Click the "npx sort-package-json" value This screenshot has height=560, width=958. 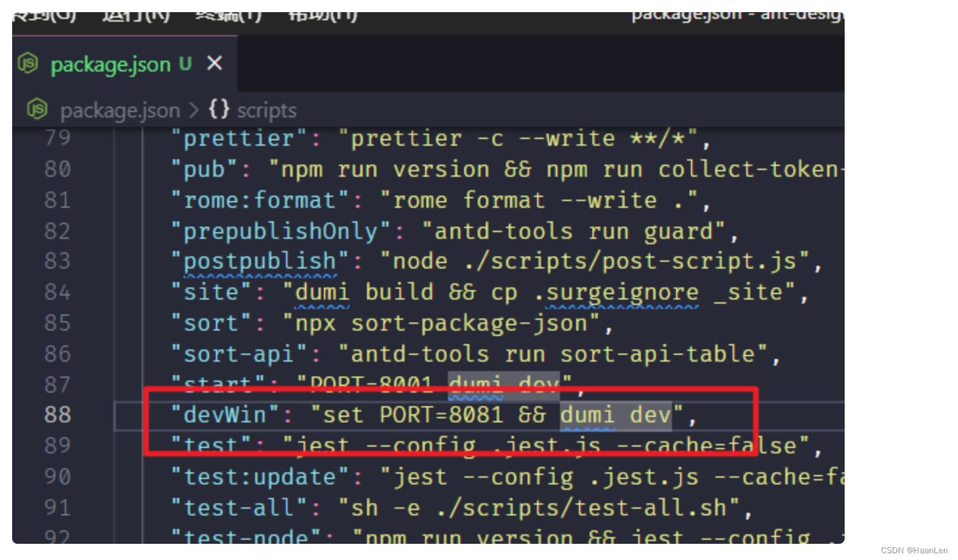click(441, 323)
